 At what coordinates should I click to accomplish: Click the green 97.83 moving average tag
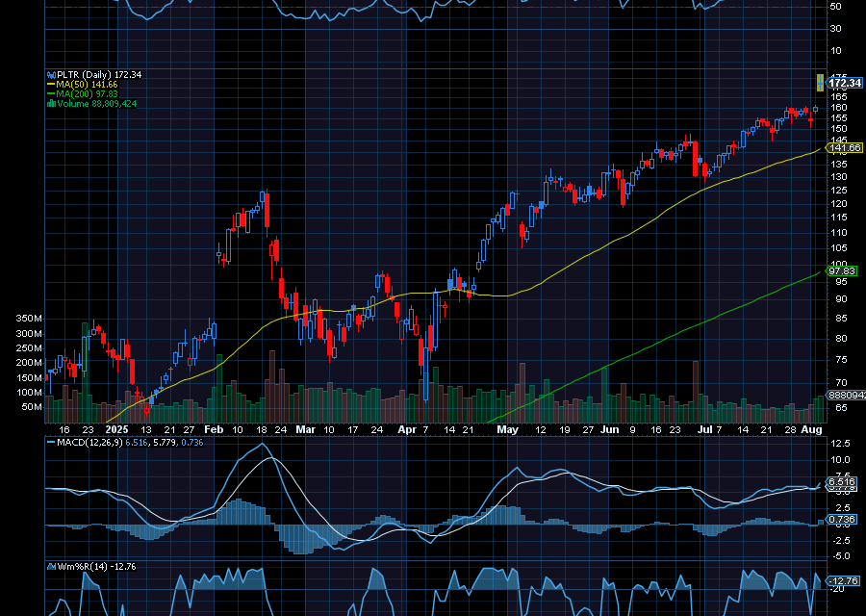click(x=842, y=270)
